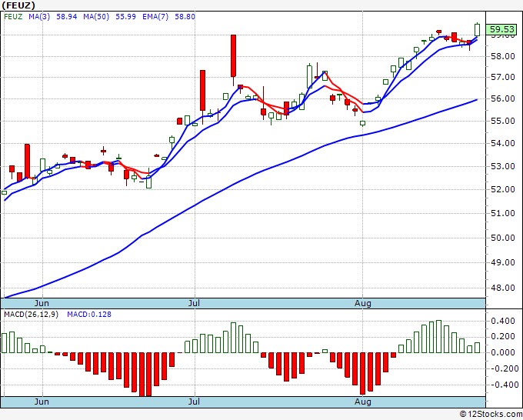
Task: Click the 57.00 price axis label
Action: click(x=503, y=77)
